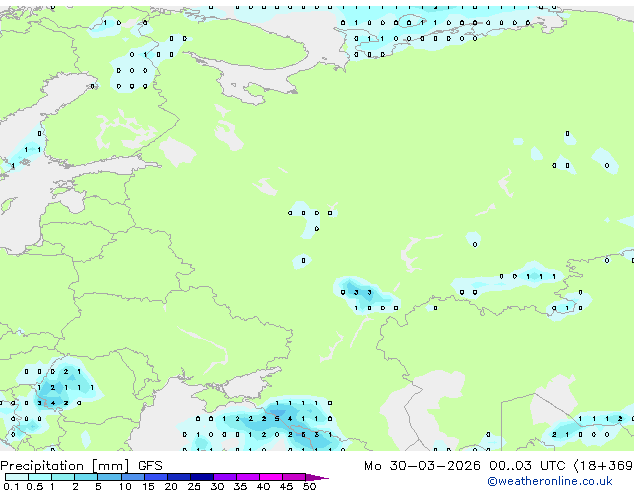Click the legend value '25'
This screenshot has height=490, width=634.
194,486
